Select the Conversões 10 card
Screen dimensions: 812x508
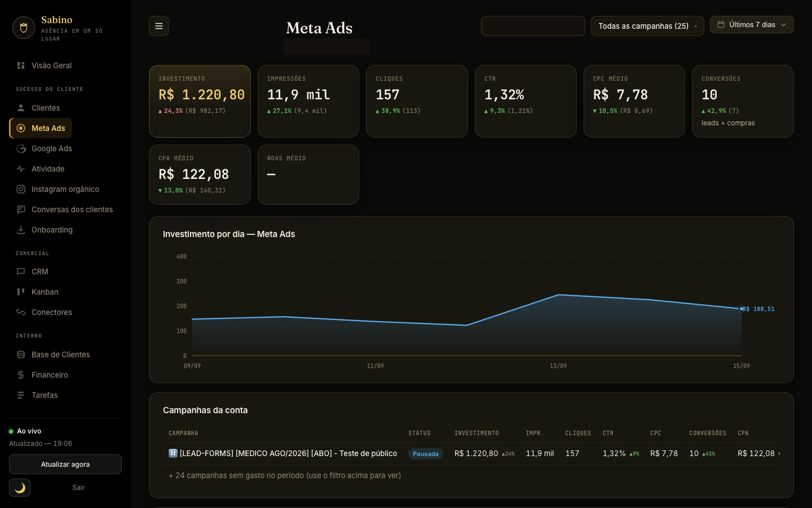click(x=743, y=101)
